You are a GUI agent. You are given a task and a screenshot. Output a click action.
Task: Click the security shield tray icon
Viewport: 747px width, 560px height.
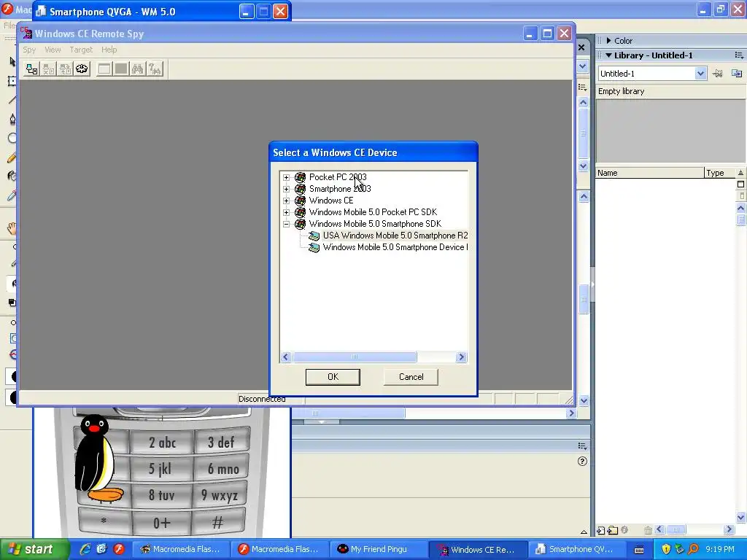[666, 549]
